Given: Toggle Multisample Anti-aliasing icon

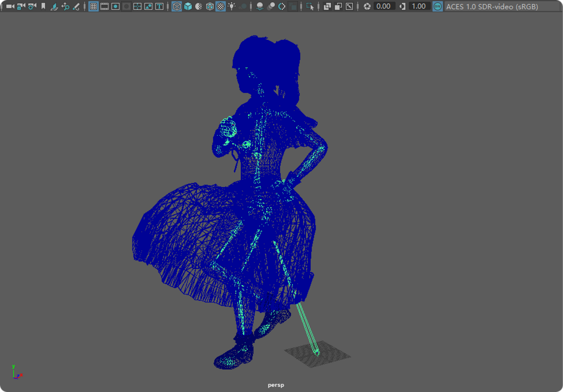Looking at the screenshot, I should coord(281,6).
